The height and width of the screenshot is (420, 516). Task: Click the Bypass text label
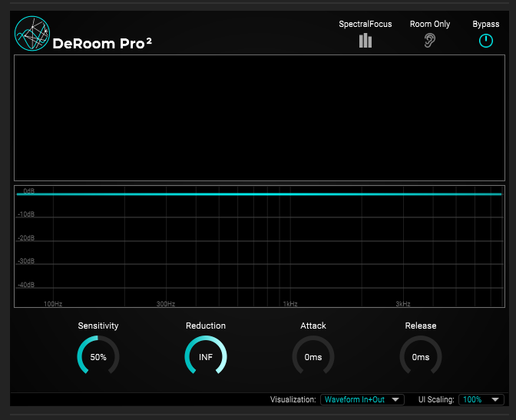click(x=485, y=24)
